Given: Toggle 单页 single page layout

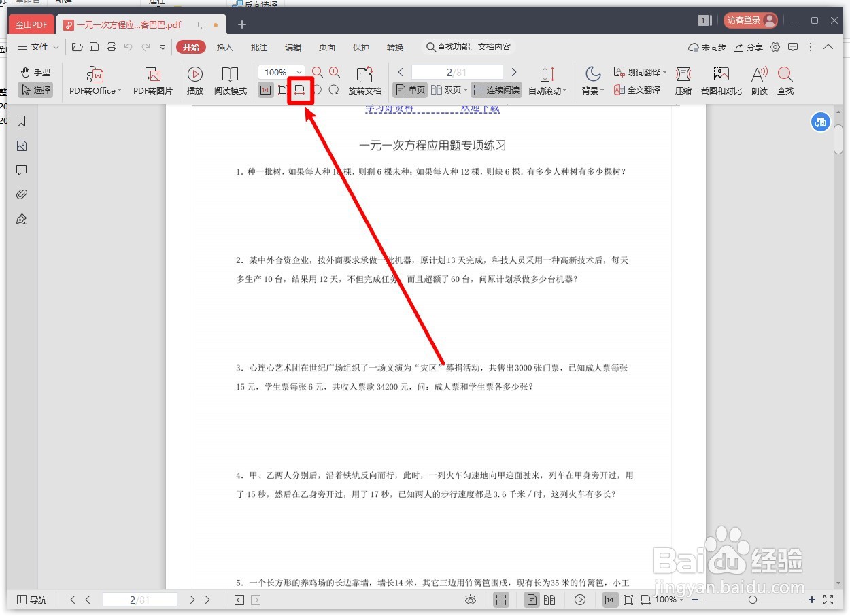Looking at the screenshot, I should point(410,90).
